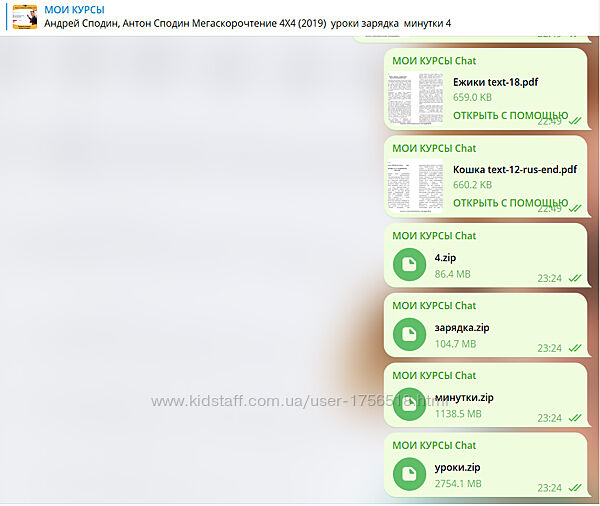Open Ежики text-18.pdf preview thumbnail
Screen dimensions: 600x506
point(415,98)
